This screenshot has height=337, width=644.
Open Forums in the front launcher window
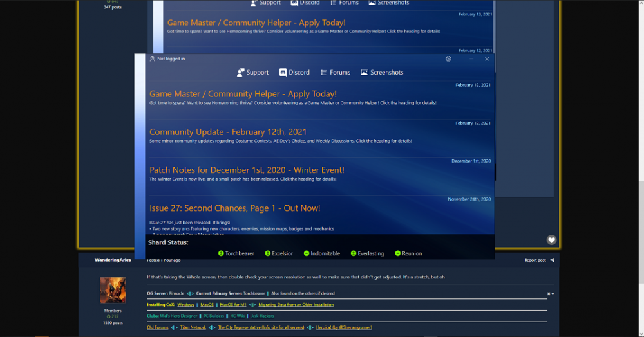[x=335, y=73]
